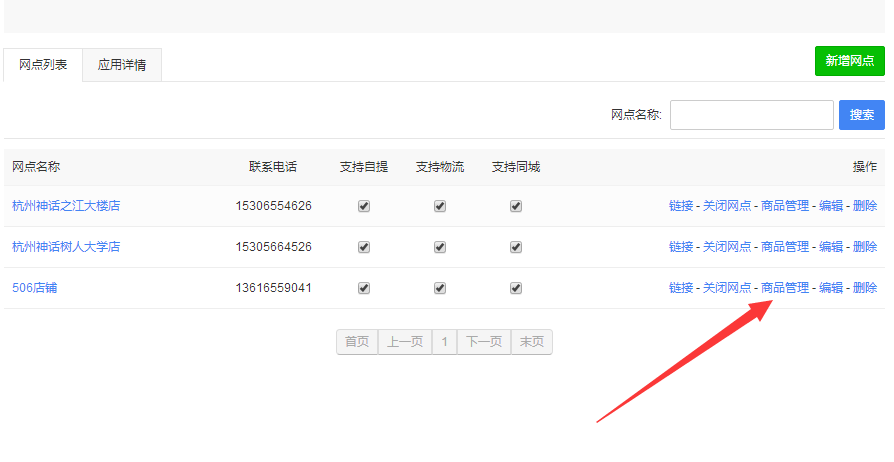This screenshot has width=894, height=462.
Task: Toggle 支持同城 checkbox for 506店铺
Action: (516, 288)
